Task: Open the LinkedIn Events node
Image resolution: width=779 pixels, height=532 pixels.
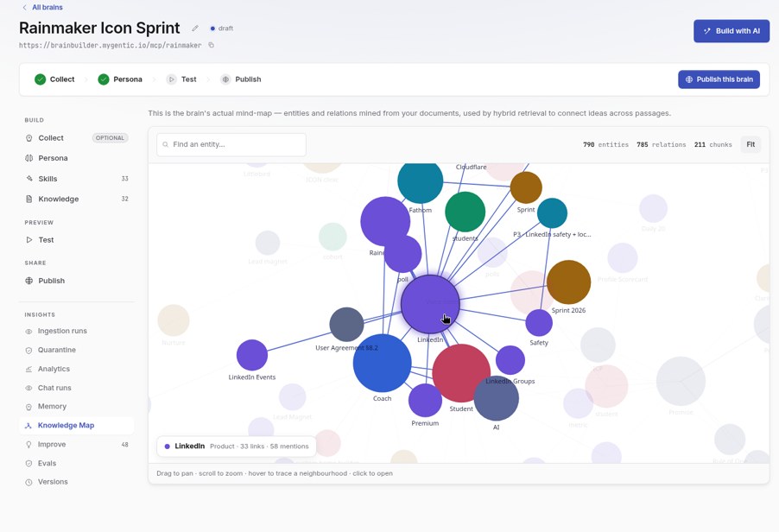Action: (x=252, y=355)
